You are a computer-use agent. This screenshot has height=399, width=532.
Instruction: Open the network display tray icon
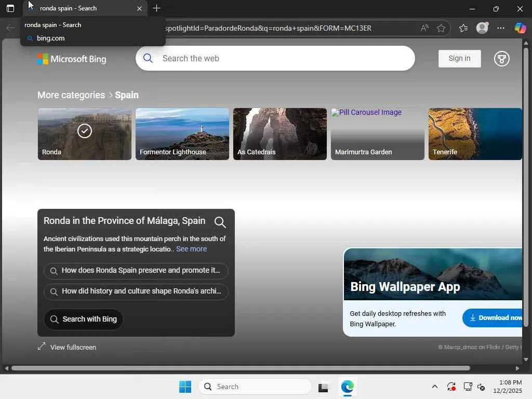468,387
